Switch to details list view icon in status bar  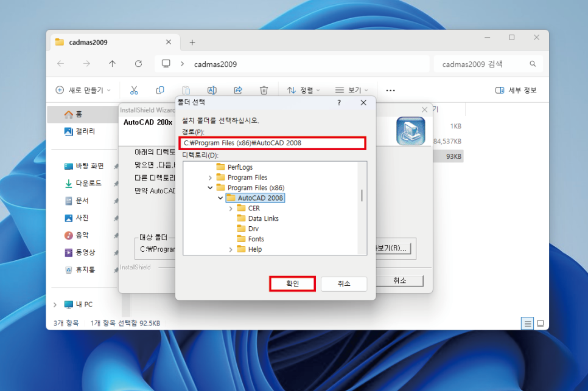[x=527, y=324]
